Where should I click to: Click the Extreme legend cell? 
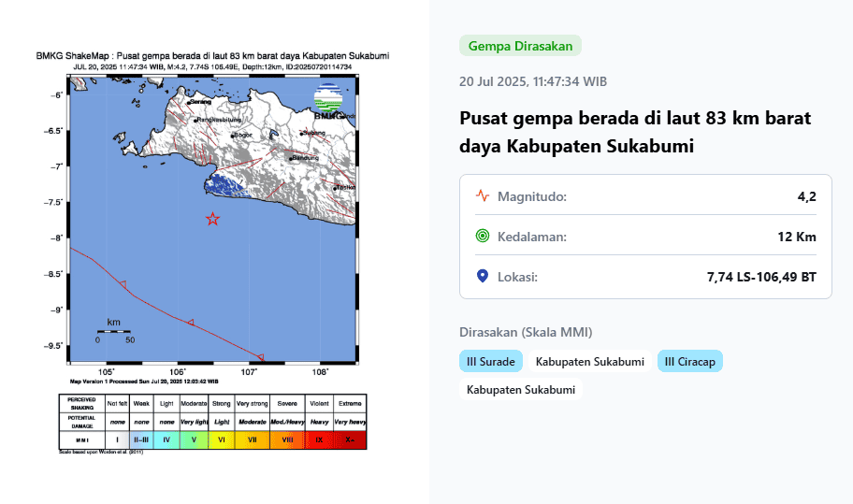pos(350,403)
